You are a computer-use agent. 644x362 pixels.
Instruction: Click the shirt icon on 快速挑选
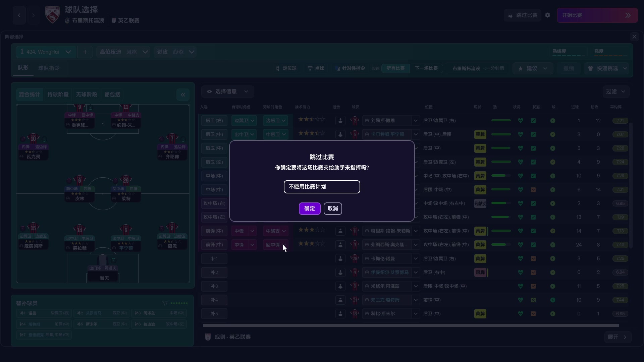[590, 68]
